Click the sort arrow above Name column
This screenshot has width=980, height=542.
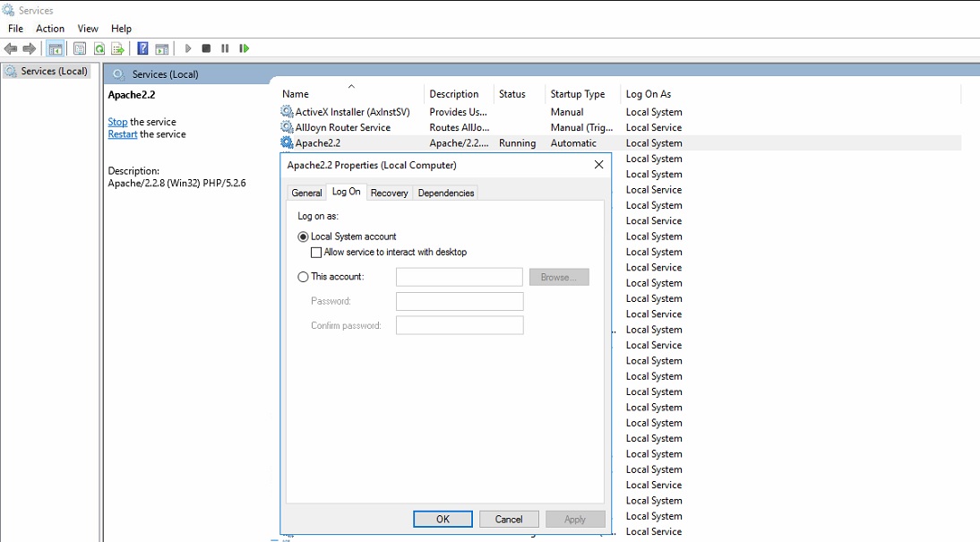click(351, 86)
